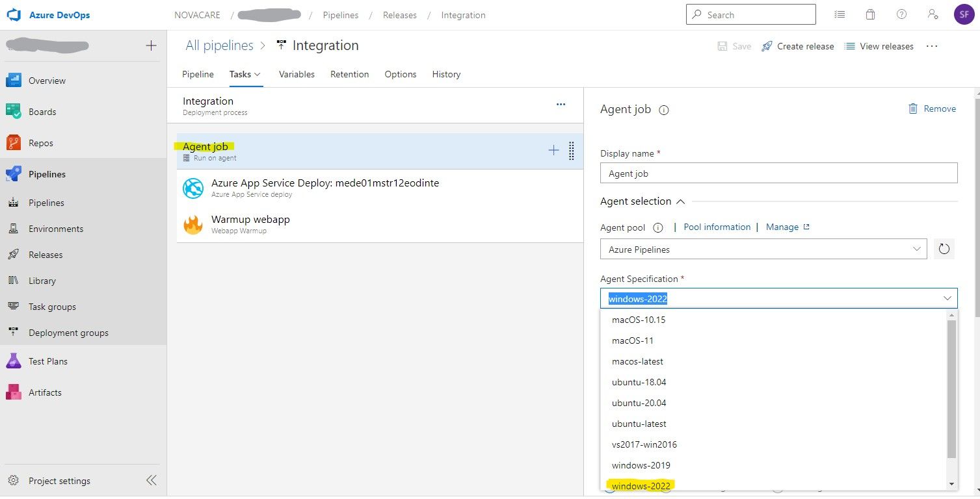Open the marketplace shopping bag icon
Screen dimensions: 980x499
871,14
